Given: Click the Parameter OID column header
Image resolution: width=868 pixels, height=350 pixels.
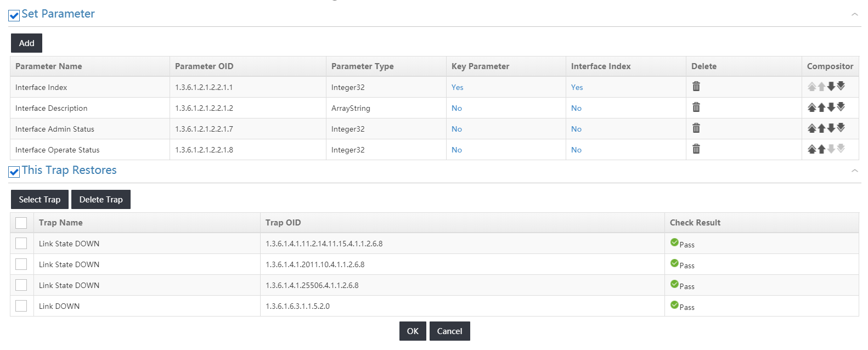Looking at the screenshot, I should pyautogui.click(x=248, y=66).
